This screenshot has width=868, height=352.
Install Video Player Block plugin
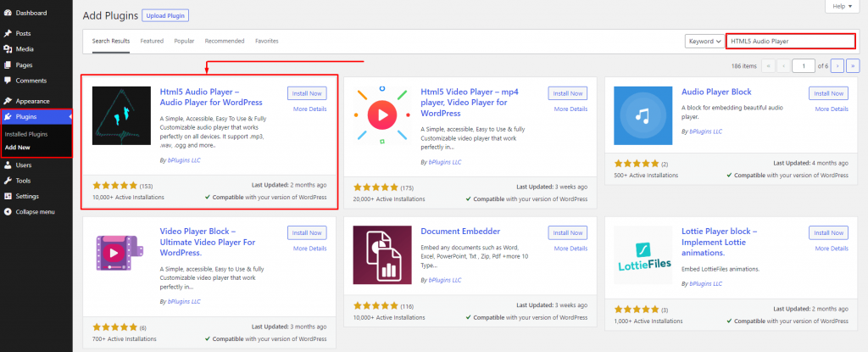click(307, 232)
